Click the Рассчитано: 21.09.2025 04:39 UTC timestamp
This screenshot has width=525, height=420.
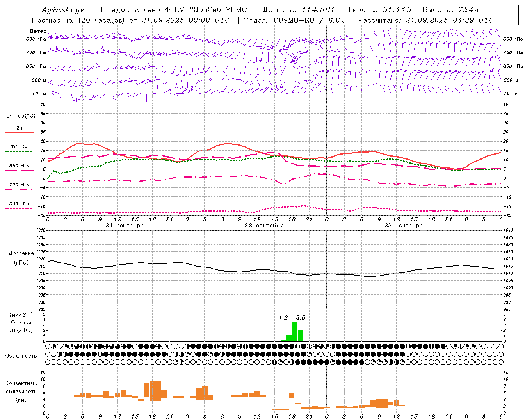426,20
